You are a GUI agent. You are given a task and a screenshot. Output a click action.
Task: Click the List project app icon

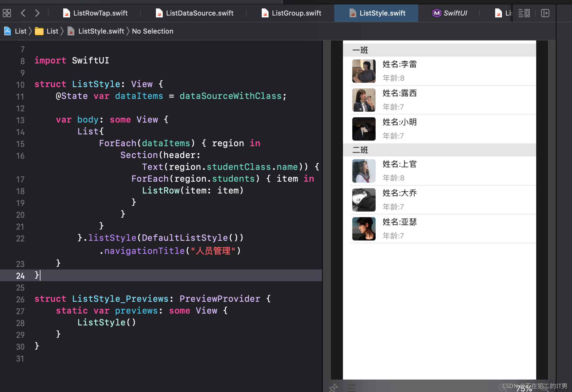point(7,31)
